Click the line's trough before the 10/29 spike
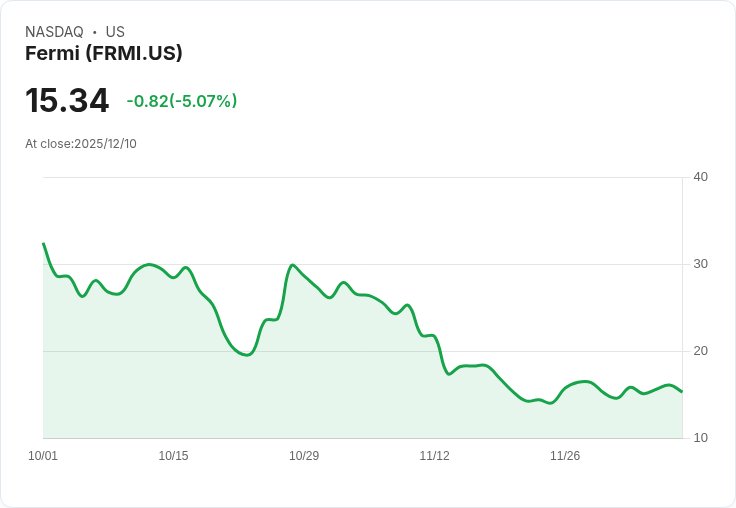736x508 pixels. tap(247, 355)
